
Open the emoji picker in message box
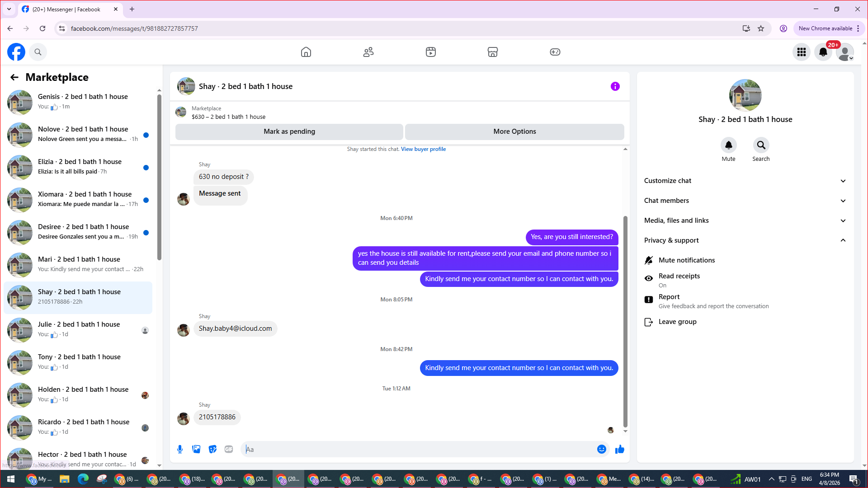tap(601, 449)
